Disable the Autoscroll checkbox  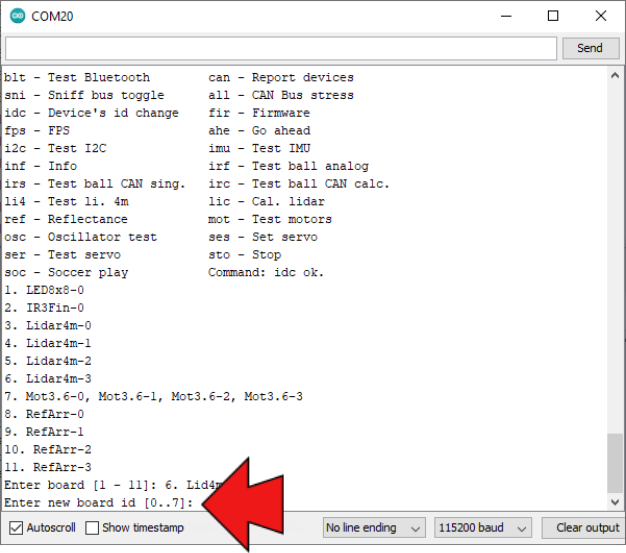16,528
